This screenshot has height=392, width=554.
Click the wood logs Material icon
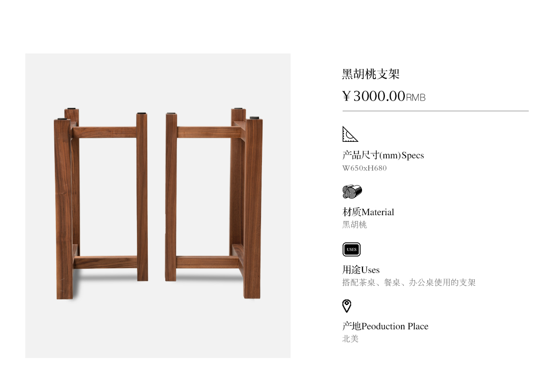[352, 191]
